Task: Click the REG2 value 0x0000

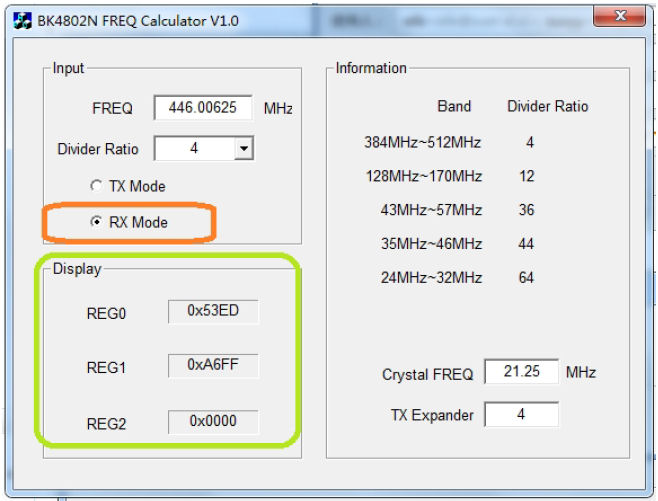Action: click(x=213, y=421)
